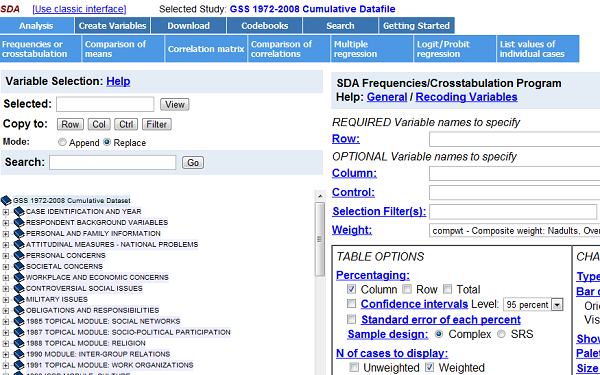The image size is (600, 375).
Task: Click the book icon beside MILITARY ISSUES
Action: (x=19, y=299)
